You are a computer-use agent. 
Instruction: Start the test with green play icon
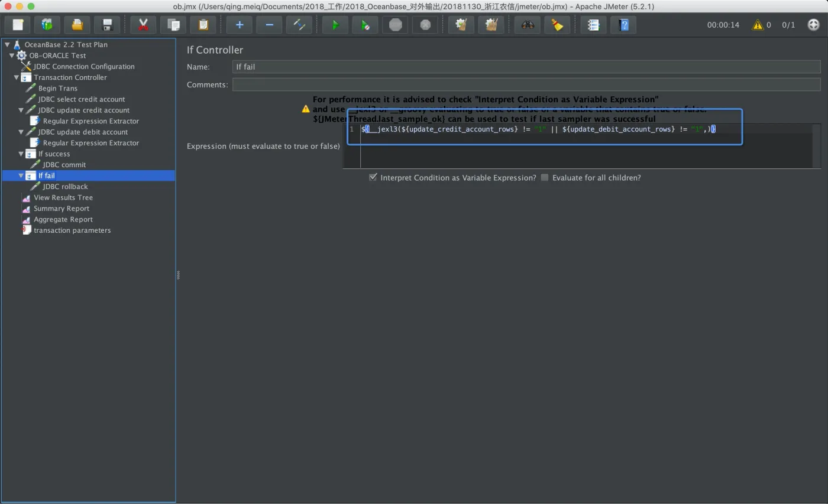(x=335, y=25)
